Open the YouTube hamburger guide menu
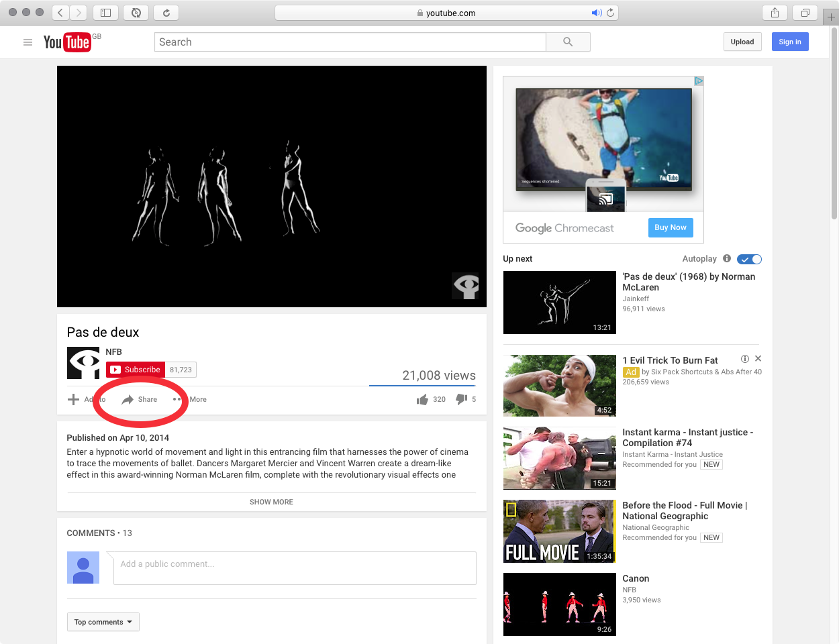This screenshot has width=839, height=644. click(28, 42)
